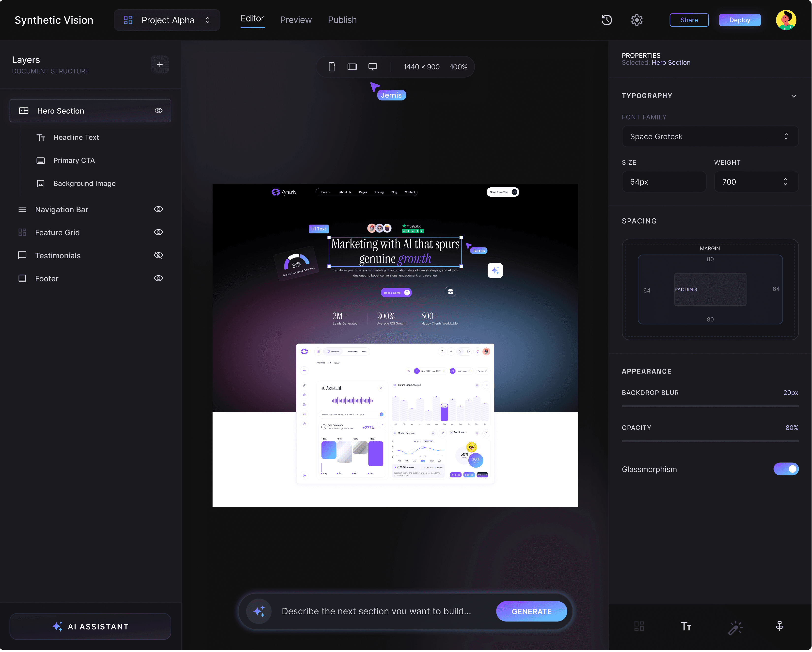The width and height of the screenshot is (812, 652).
Task: Open the AI ASSISTANT panel button
Action: tap(90, 626)
